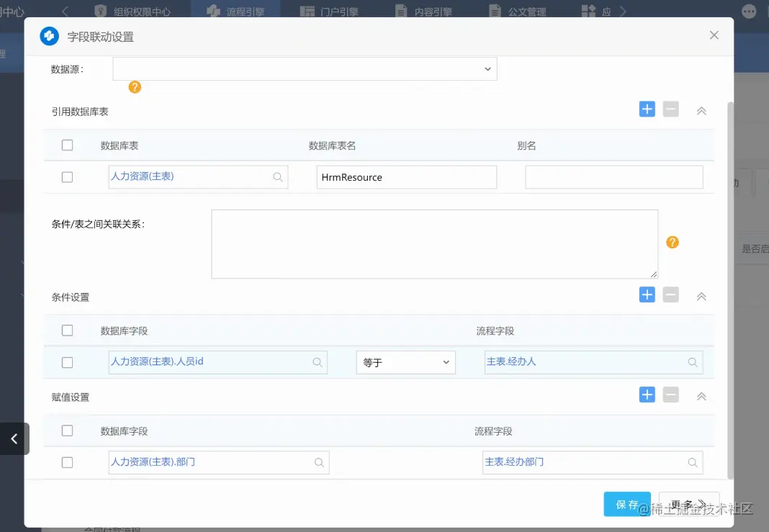Click the dialog vertical scrollbar
This screenshot has width=769, height=532.
point(730,290)
